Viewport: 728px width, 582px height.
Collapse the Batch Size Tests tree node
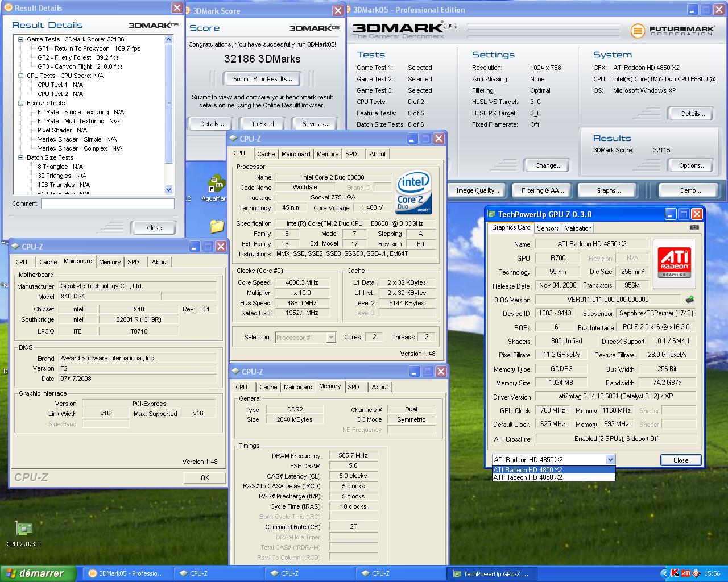point(21,157)
